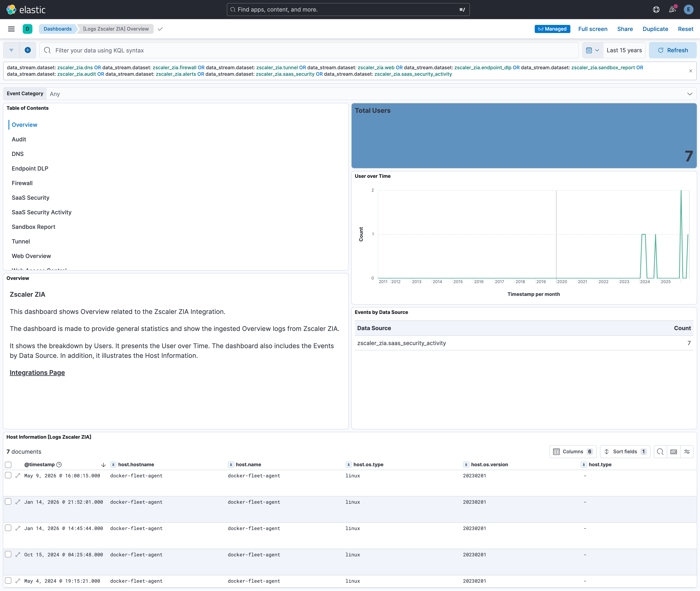The width and height of the screenshot is (700, 591).
Task: Focus the Find apps global search field
Action: [x=348, y=9]
